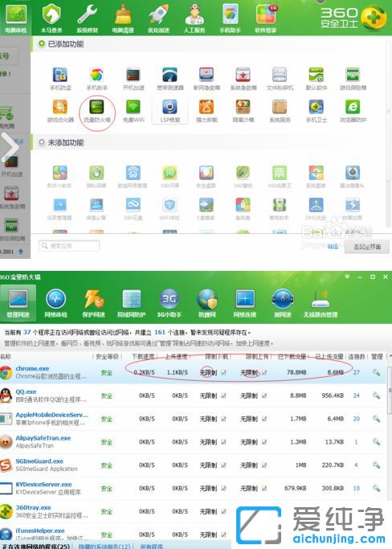
Task: Switch to the 防蹭网 tab
Action: pos(207,303)
